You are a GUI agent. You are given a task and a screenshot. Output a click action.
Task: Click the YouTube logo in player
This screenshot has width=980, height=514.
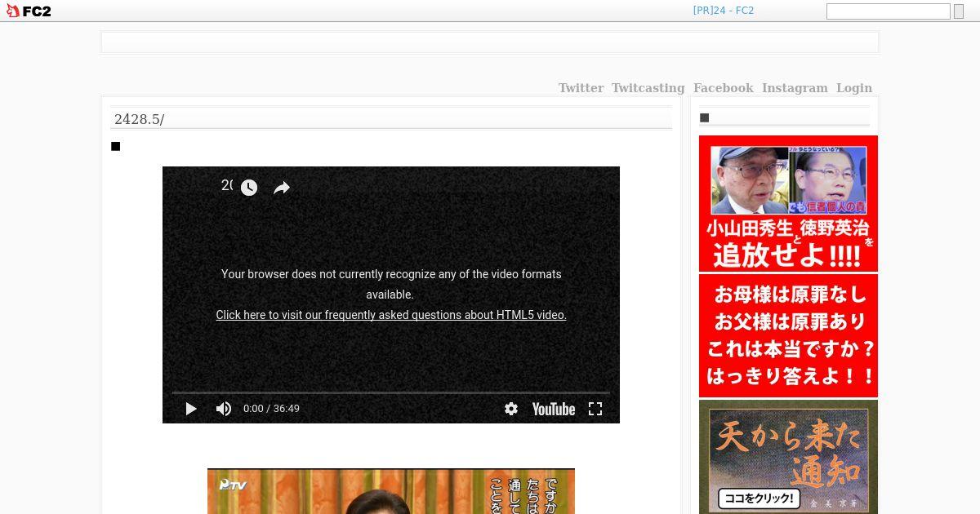click(x=554, y=409)
